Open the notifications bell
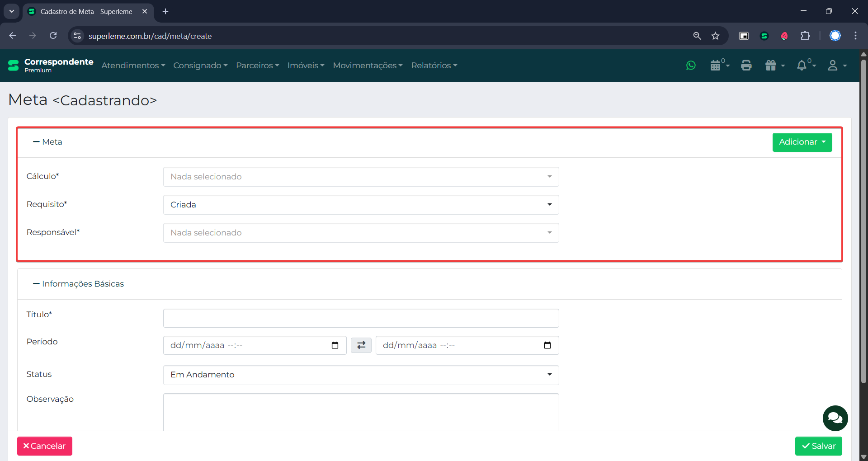Image resolution: width=868 pixels, height=461 pixels. click(802, 66)
